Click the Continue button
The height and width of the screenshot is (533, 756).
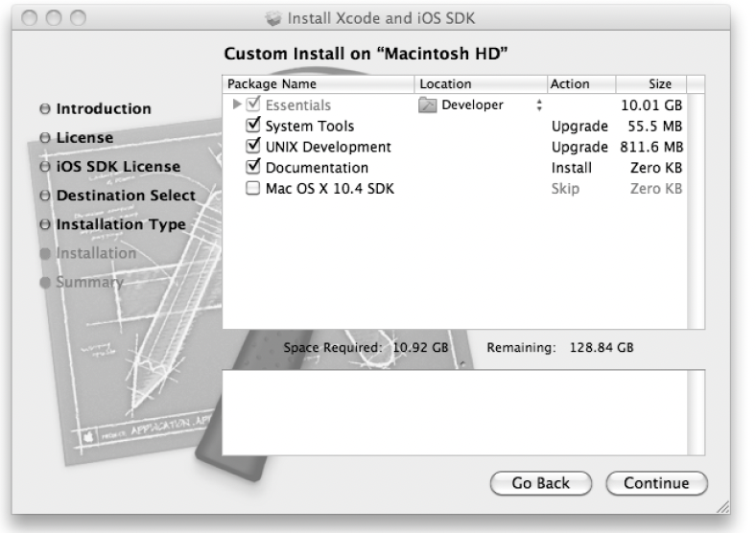point(656,483)
